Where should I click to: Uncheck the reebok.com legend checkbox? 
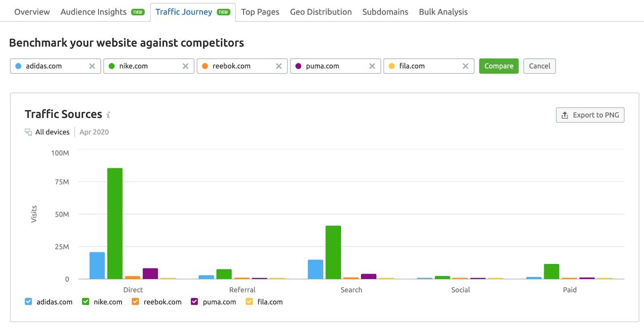click(135, 301)
